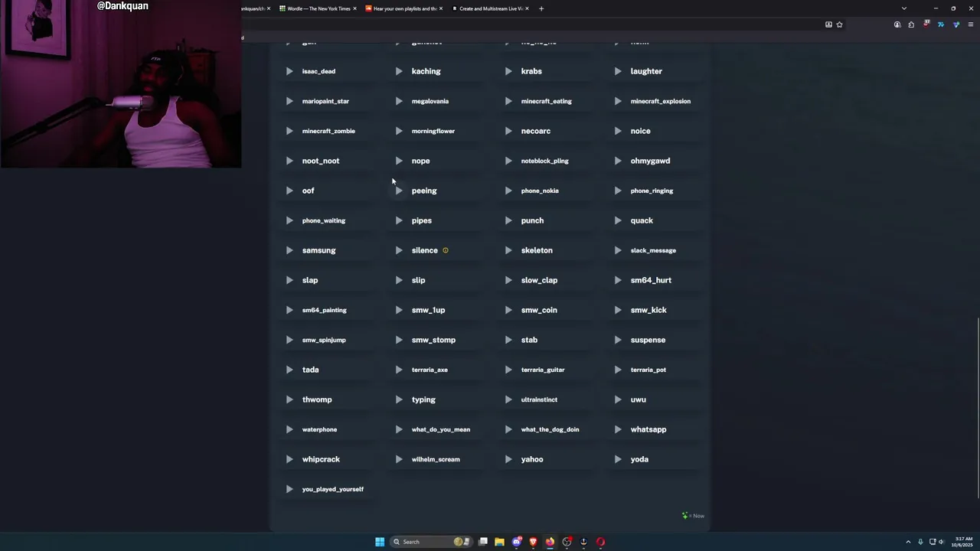980x551 pixels.
Task: Play the krabs sound
Action: click(508, 71)
